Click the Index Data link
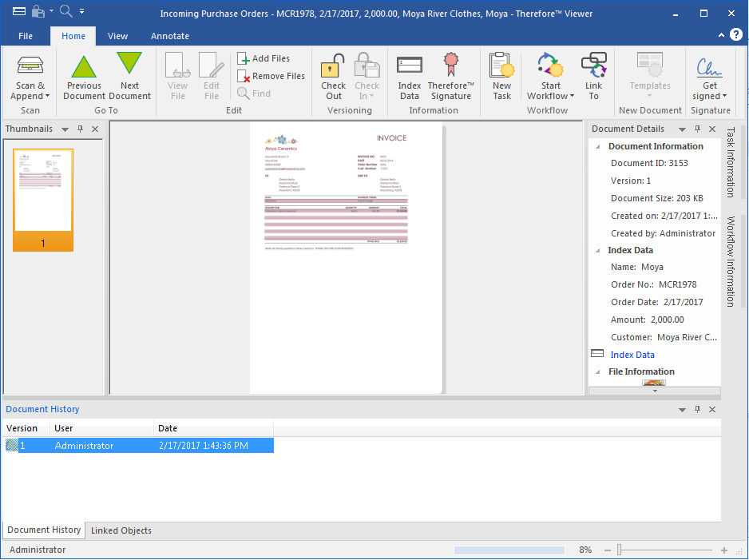Screen dimensions: 749x560 [x=632, y=355]
